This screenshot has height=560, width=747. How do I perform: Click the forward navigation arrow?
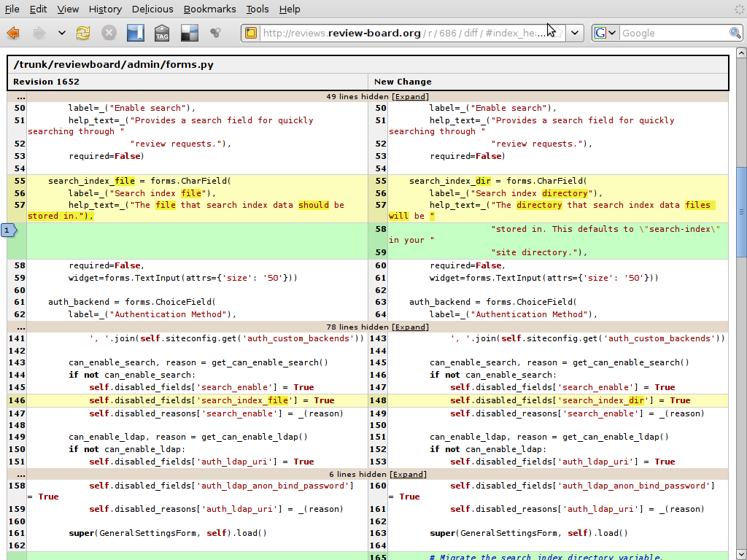click(x=39, y=33)
